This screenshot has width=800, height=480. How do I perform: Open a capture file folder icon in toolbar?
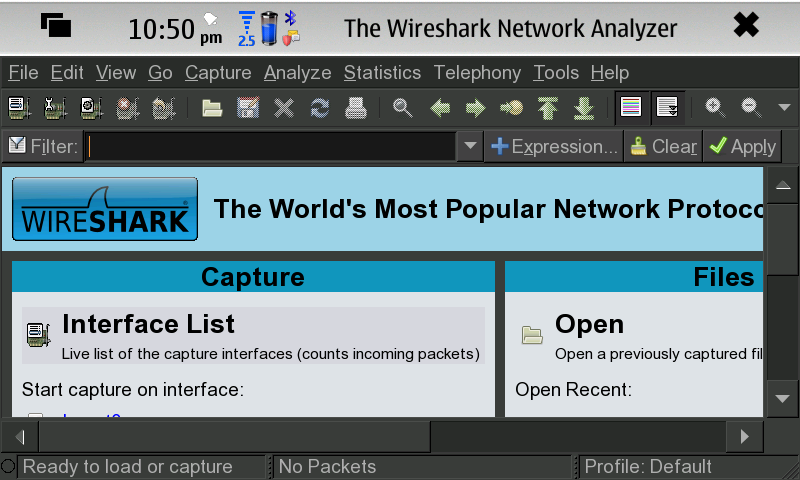pyautogui.click(x=212, y=108)
